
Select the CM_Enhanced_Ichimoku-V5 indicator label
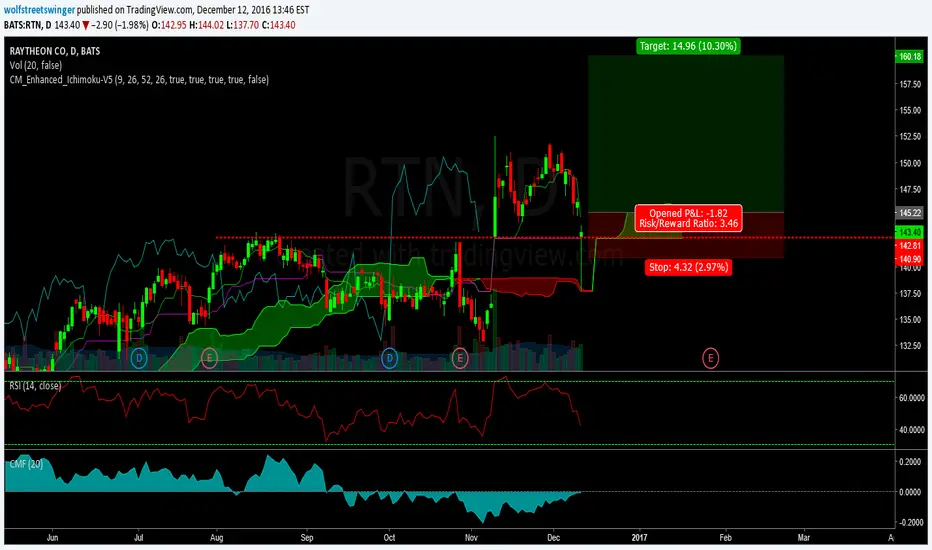pos(139,80)
